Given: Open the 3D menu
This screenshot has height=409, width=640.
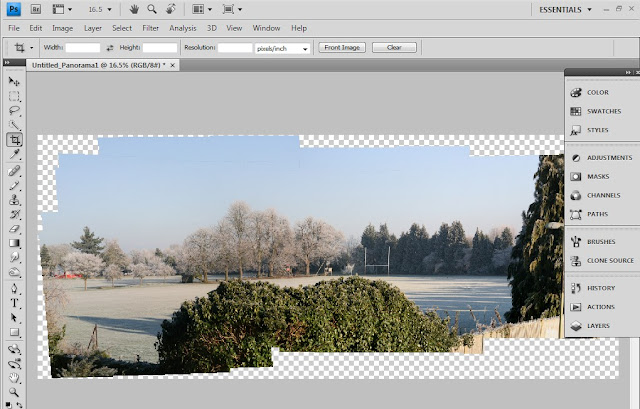Looking at the screenshot, I should tap(211, 28).
